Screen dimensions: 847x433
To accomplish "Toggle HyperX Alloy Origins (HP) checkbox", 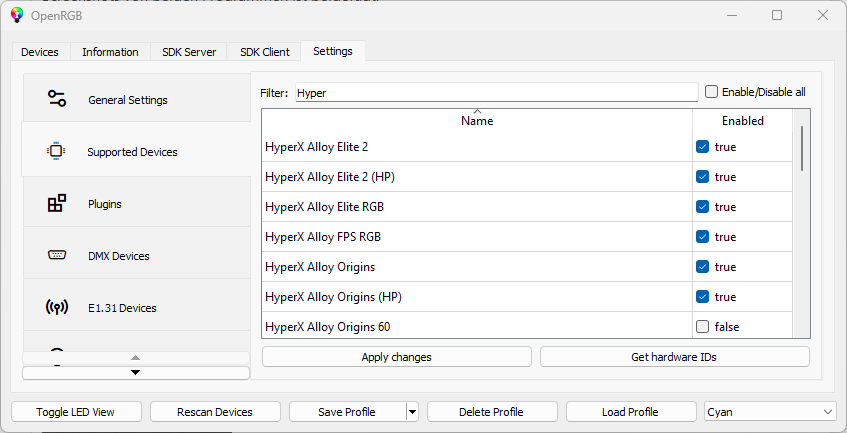I will (x=702, y=297).
